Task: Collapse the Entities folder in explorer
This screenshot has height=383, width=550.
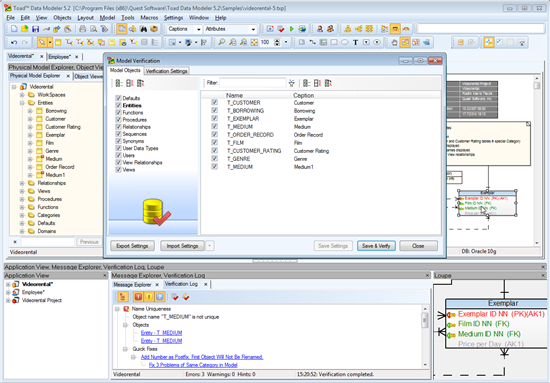Action: [22, 103]
